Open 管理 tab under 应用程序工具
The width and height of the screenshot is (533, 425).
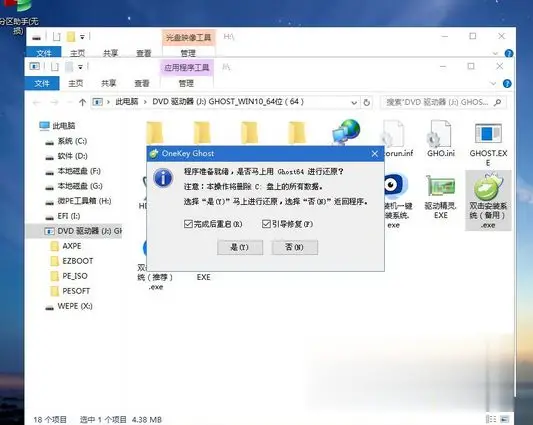pos(186,83)
